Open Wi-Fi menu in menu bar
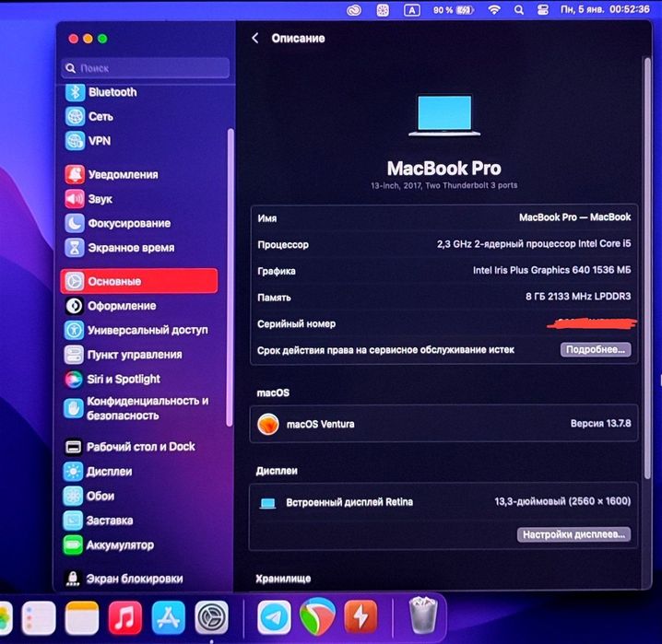662x644 pixels. tap(494, 10)
